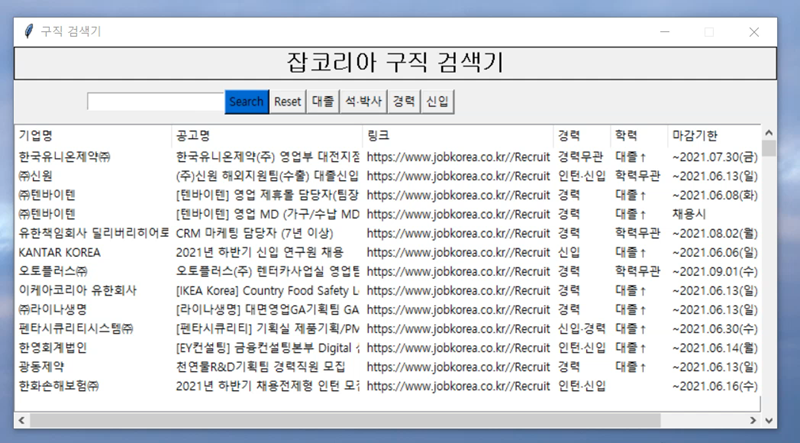This screenshot has width=800, height=443.
Task: Click the EY컨설팅 금융컨설팅본부 Digital posting
Action: (x=267, y=348)
